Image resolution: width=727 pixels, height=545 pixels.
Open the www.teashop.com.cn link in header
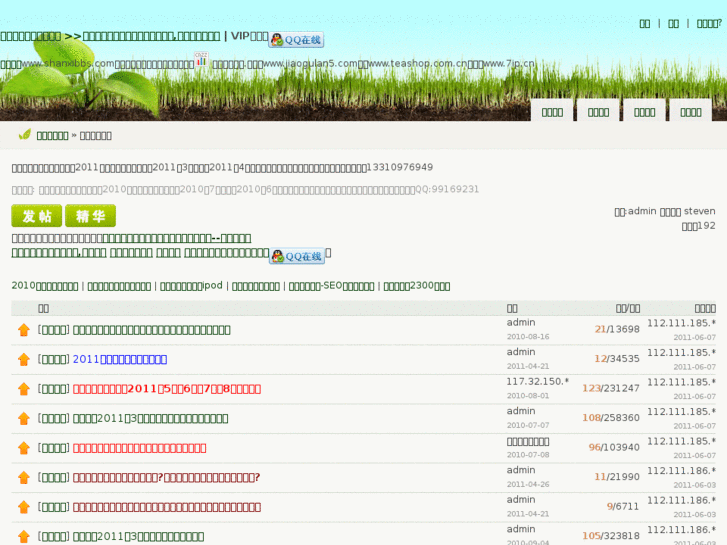pyautogui.click(x=418, y=63)
